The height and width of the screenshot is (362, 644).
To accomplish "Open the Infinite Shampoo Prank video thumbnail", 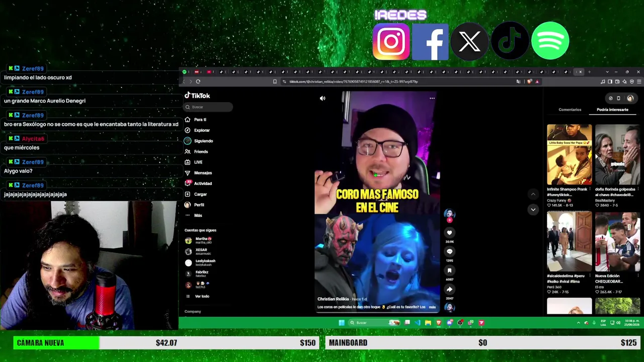I will pos(569,155).
